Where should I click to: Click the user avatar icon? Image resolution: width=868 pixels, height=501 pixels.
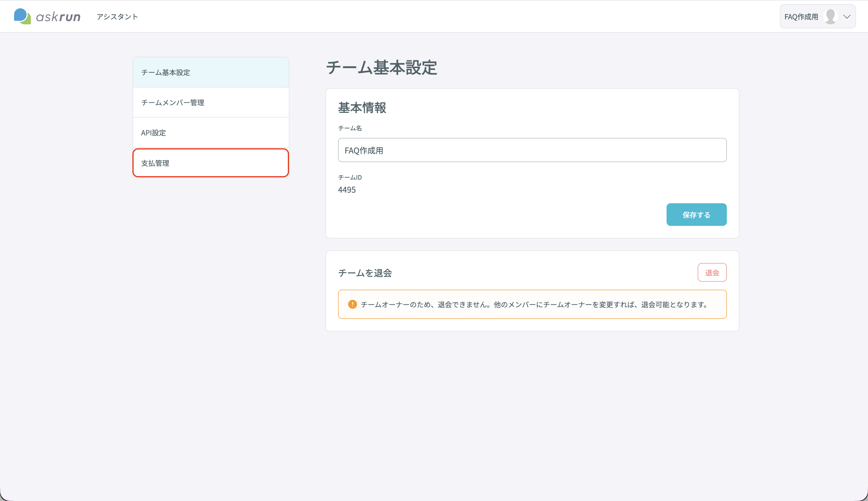click(x=831, y=17)
